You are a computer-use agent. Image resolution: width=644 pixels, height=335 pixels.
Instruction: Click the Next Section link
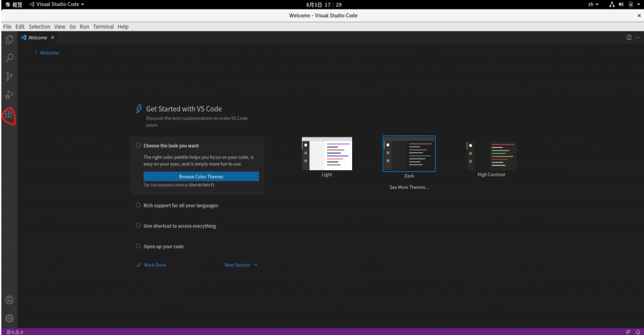tap(241, 265)
